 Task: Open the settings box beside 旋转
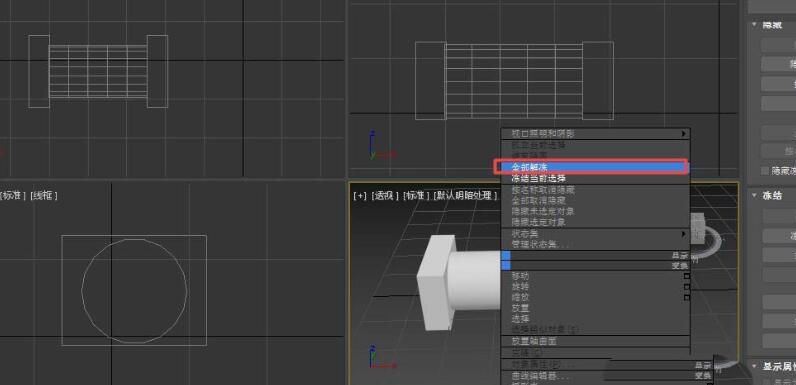686,287
